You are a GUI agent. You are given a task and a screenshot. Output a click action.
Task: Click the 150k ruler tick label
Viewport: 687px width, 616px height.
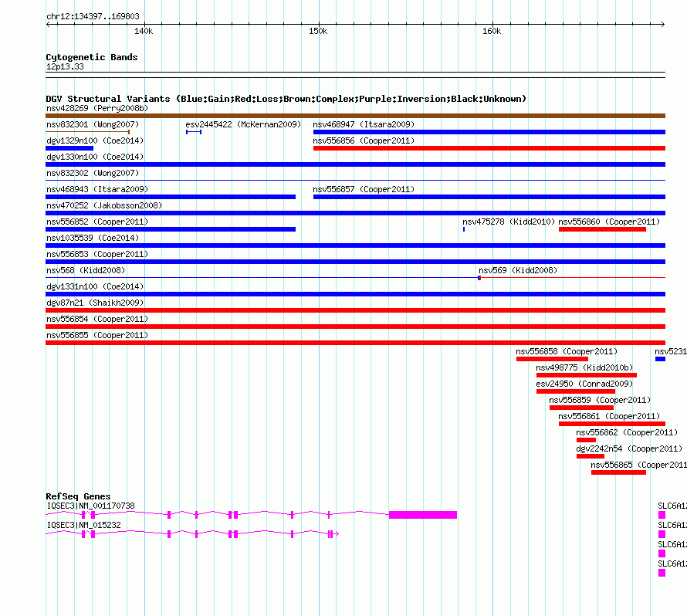click(x=318, y=31)
